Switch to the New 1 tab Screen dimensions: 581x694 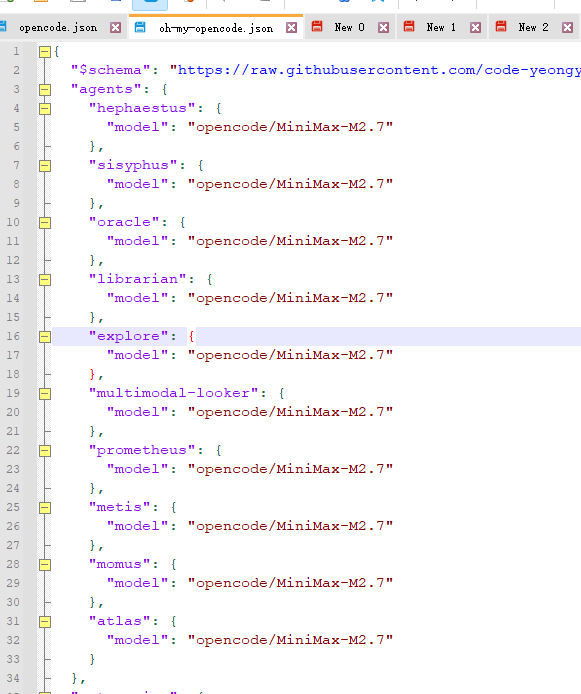(441, 27)
